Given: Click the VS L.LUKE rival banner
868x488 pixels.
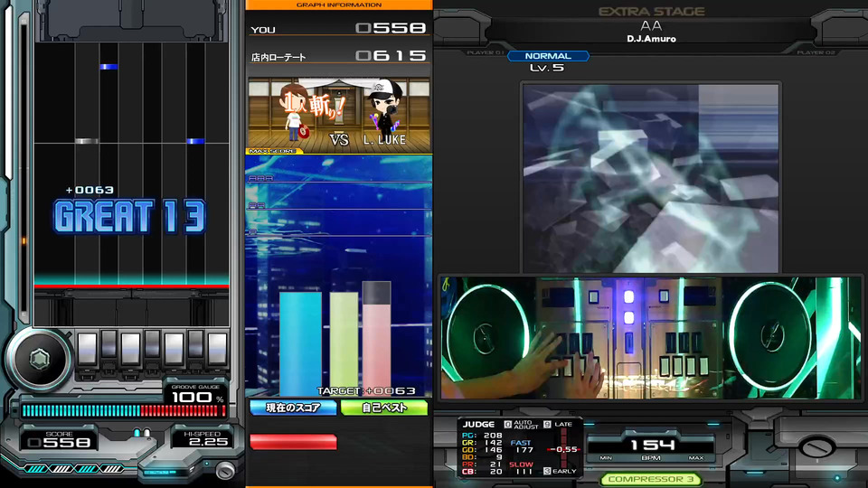Looking at the screenshot, I should pos(339,115).
